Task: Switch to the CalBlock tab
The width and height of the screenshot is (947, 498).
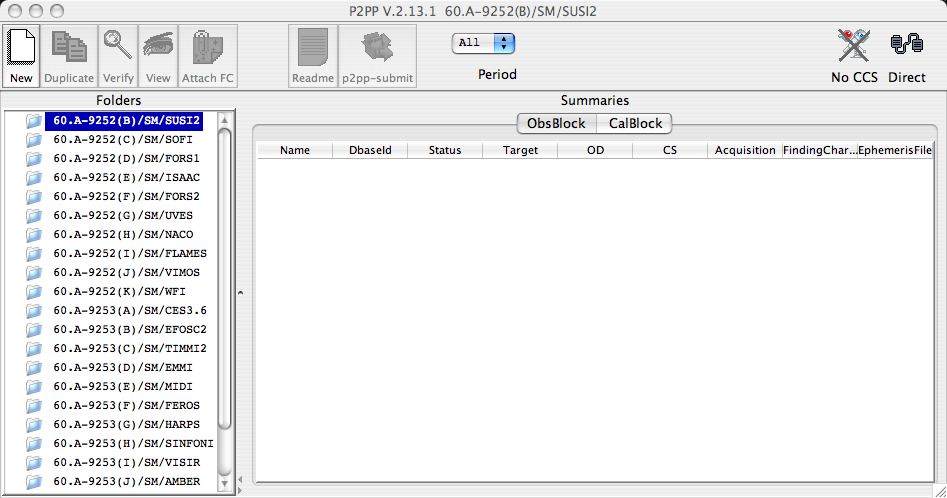Action: 635,123
